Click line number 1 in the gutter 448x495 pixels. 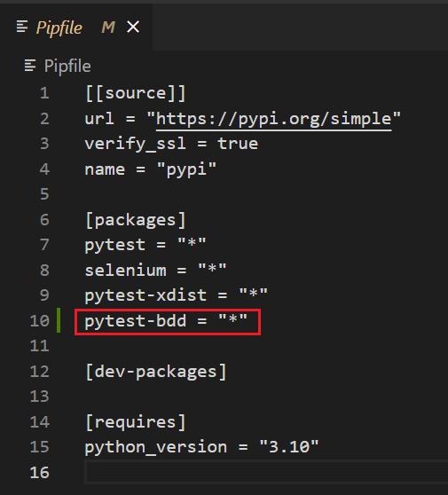point(44,93)
